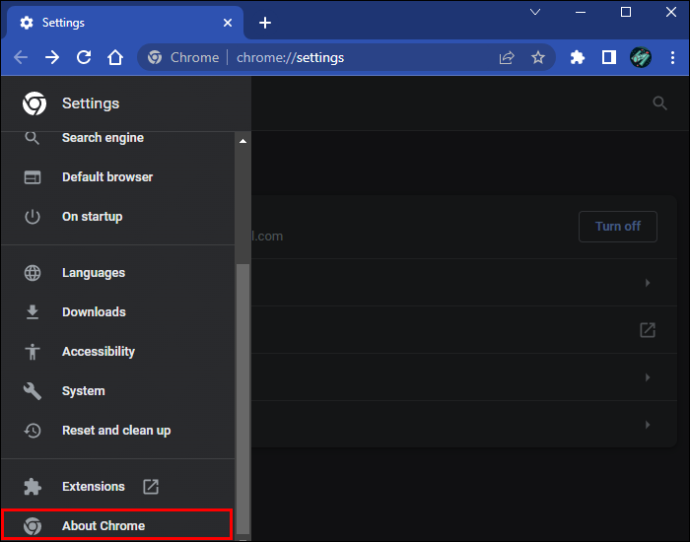690x542 pixels.
Task: Bookmark this tab with the star icon
Action: point(538,57)
